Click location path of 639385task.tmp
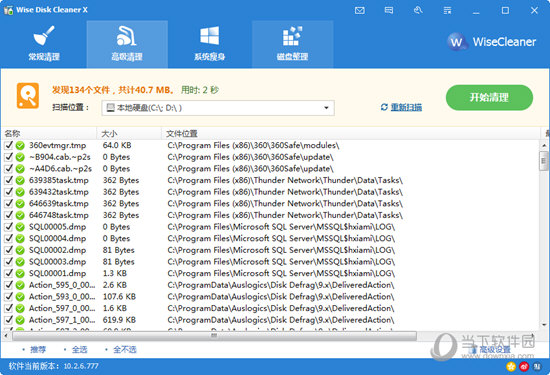This screenshot has height=375, width=550. coord(285,180)
